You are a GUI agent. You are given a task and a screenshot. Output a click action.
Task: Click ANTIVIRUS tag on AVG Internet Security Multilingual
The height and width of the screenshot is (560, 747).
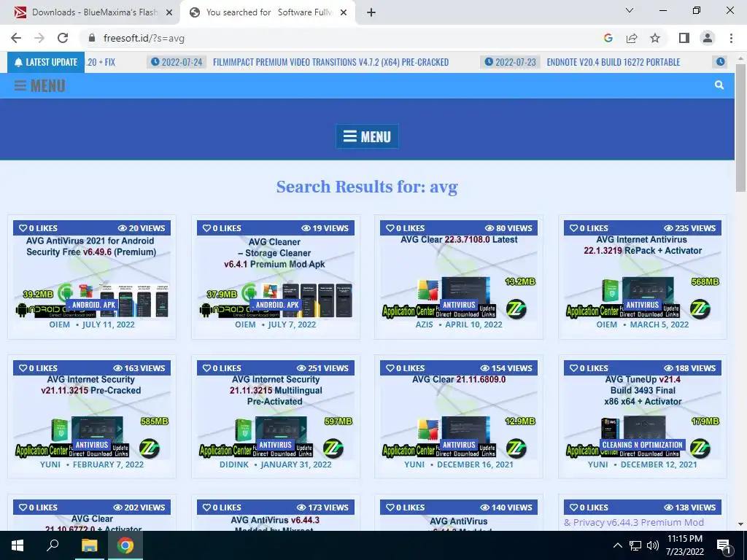pos(275,445)
